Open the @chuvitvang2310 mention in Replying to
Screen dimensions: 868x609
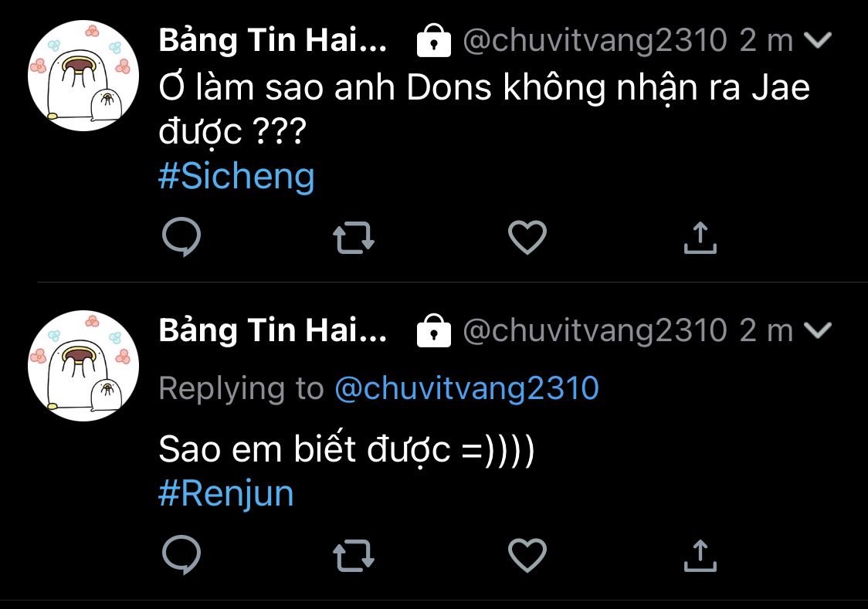[466, 388]
